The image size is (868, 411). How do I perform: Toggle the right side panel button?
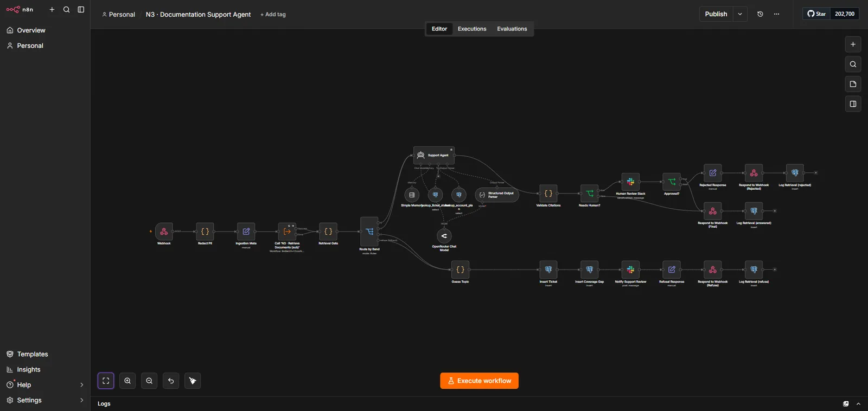(853, 104)
